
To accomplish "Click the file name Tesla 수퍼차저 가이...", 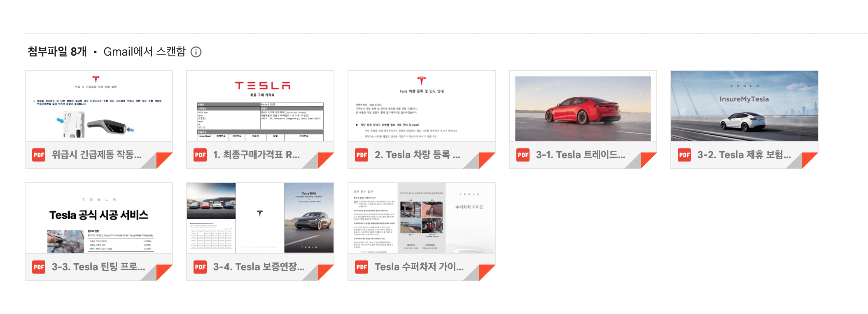I will pyautogui.click(x=419, y=267).
